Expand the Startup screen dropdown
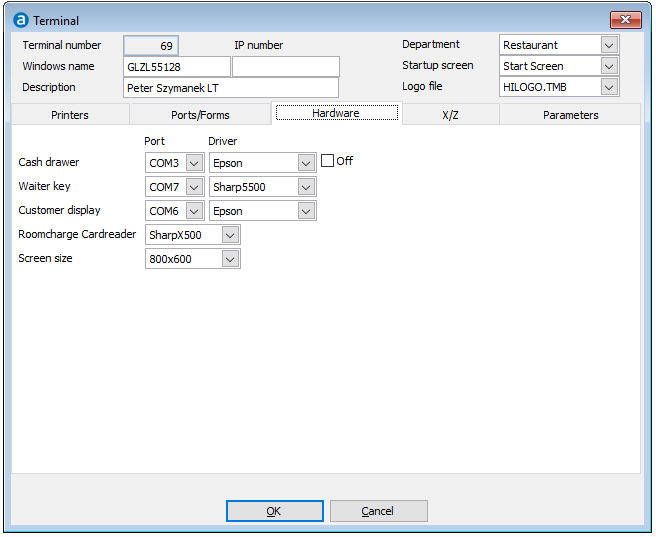The height and width of the screenshot is (537, 656). coord(608,66)
